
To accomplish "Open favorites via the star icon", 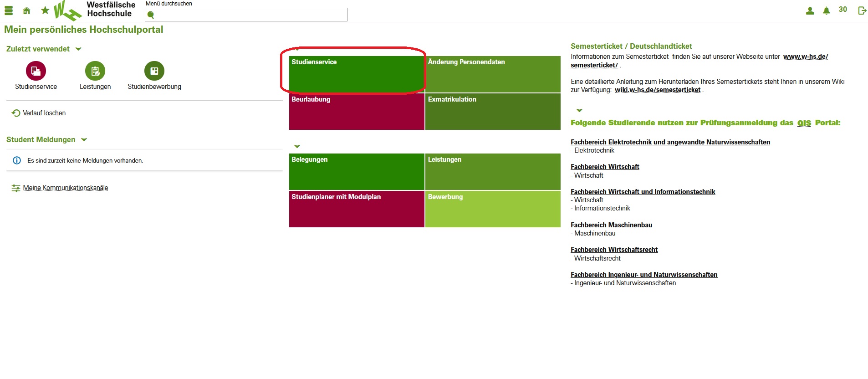I will [45, 10].
